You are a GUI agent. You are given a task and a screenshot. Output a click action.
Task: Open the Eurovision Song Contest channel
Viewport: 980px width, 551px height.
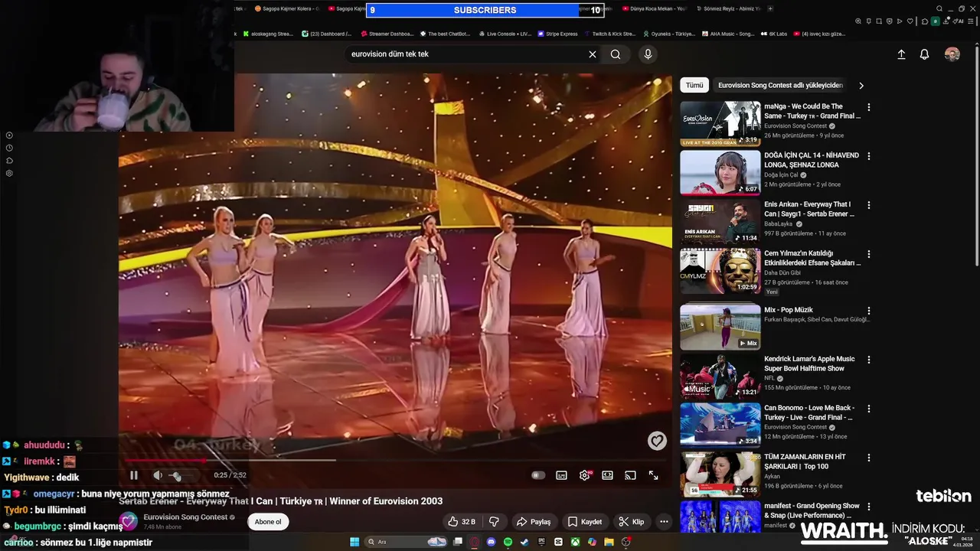(x=185, y=517)
